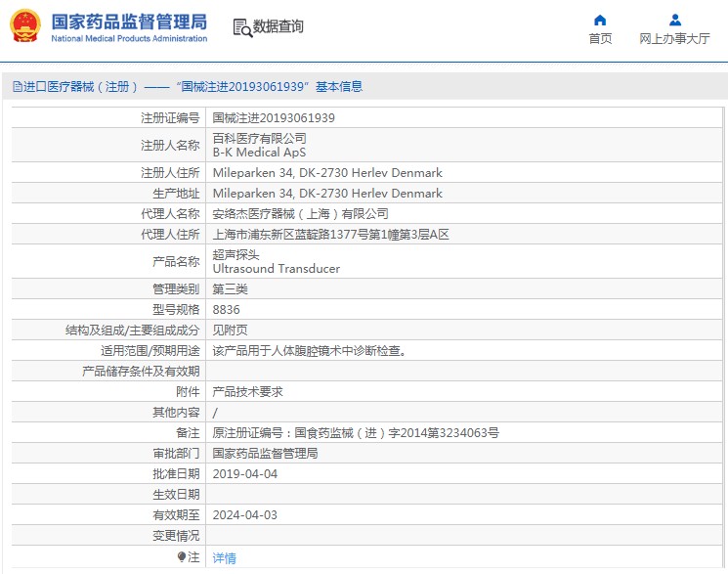The width and height of the screenshot is (728, 574).
Task: Click the 产品技术要求 attachment value
Action: (x=247, y=392)
